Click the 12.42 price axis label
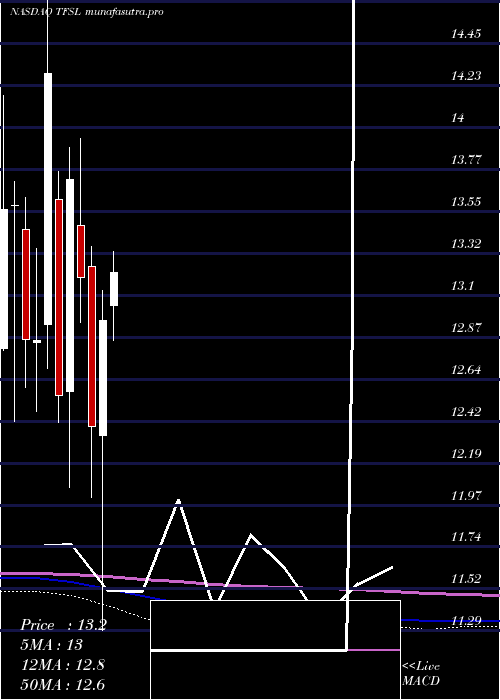The image size is (500, 700). coord(466,411)
